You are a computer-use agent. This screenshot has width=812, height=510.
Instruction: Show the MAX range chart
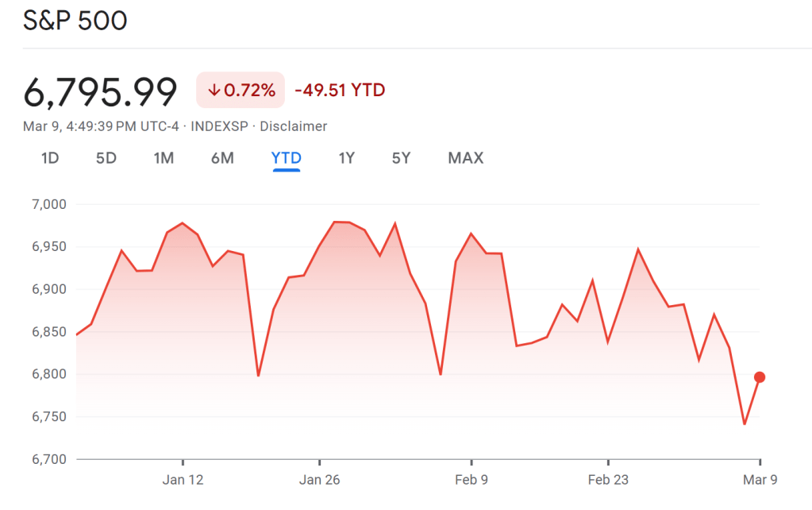[x=465, y=158]
